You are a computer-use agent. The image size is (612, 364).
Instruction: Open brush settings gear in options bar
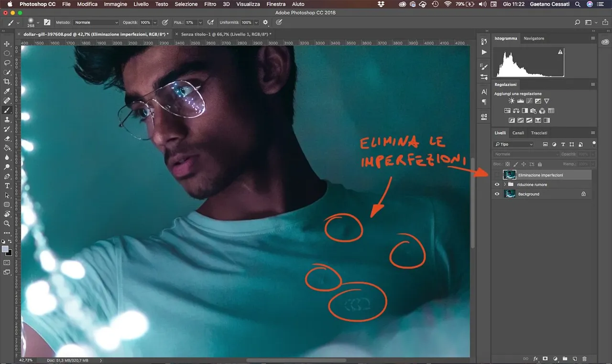tap(265, 22)
